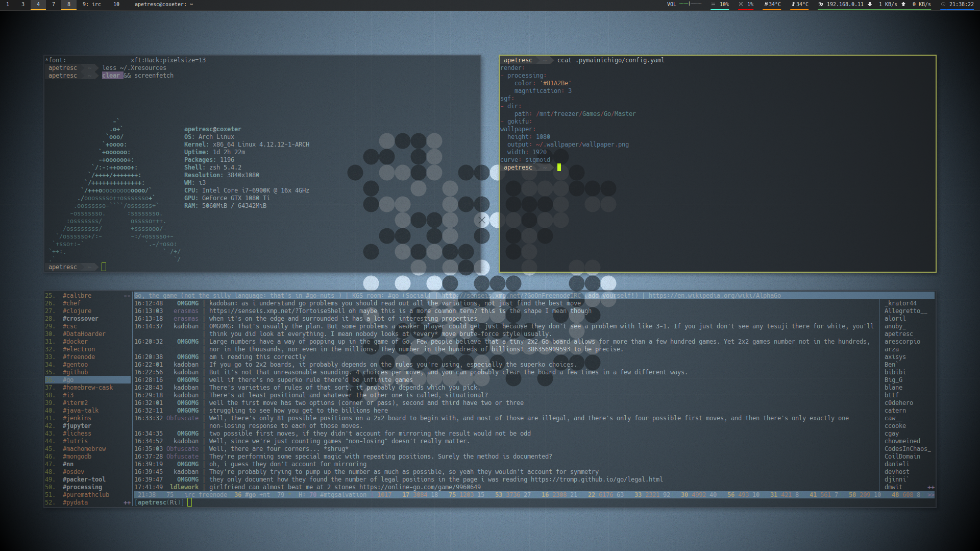Click the wallpaper.png output path
This screenshot has width=980, height=551.
pos(582,145)
